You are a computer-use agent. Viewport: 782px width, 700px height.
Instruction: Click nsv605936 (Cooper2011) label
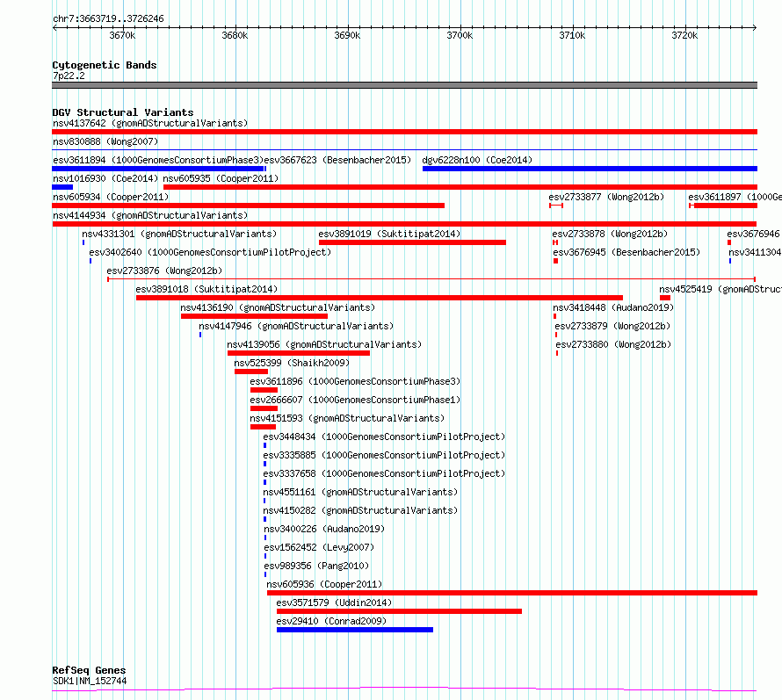(324, 584)
